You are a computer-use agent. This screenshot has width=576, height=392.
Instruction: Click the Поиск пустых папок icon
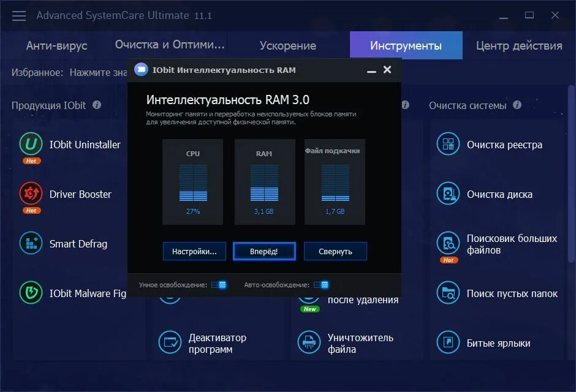pyautogui.click(x=448, y=293)
